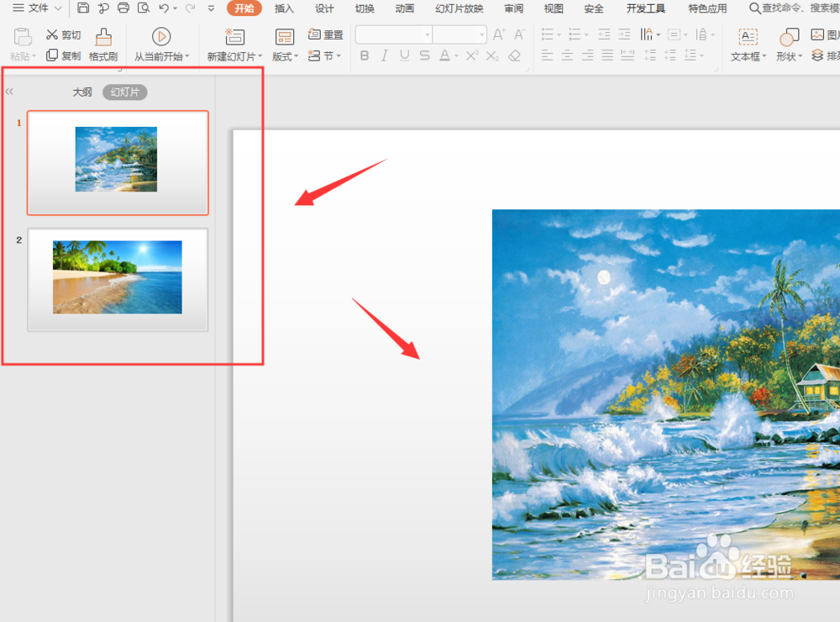Toggle Underline formatting
Screen dimensions: 840x622
[405, 55]
